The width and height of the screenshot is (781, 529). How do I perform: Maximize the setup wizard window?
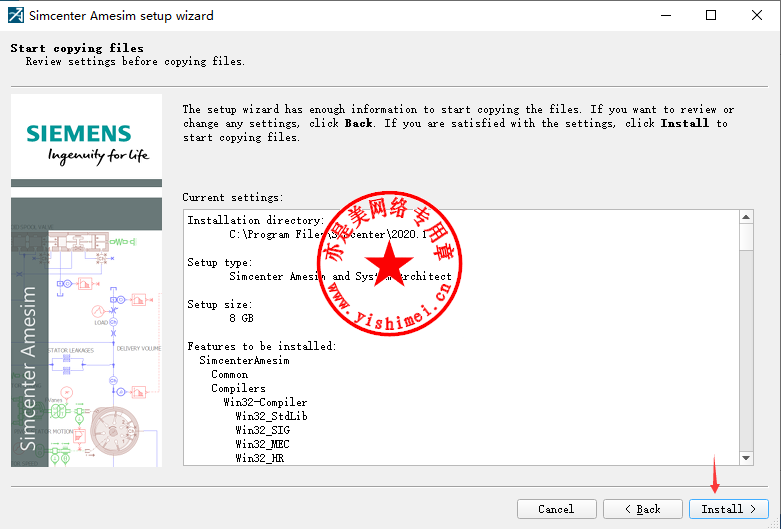coord(711,15)
